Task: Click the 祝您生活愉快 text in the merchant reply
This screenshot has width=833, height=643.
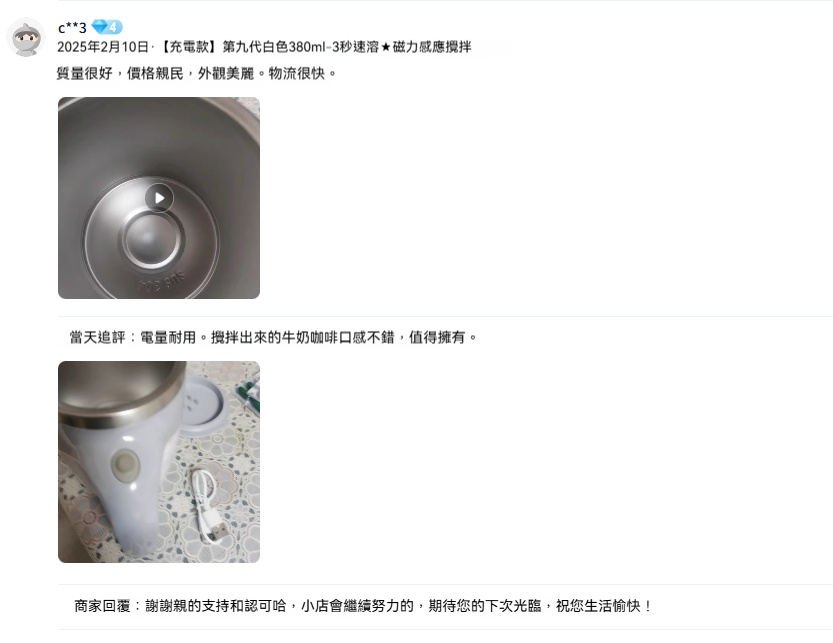Action: click(598, 606)
